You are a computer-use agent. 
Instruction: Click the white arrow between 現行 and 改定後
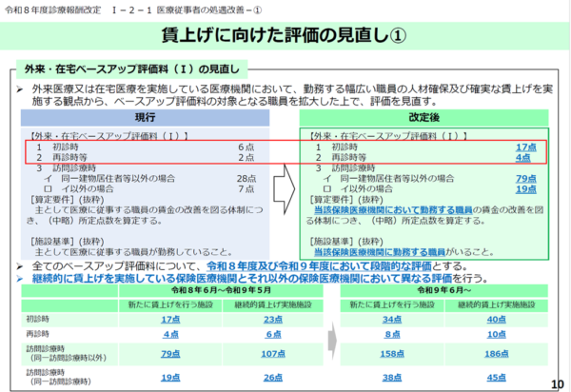(285, 177)
